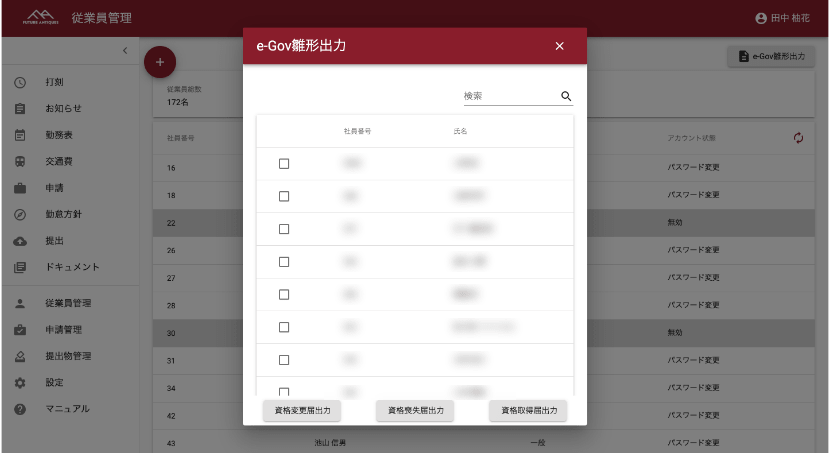
Task: Open the 勤怠方針 compass icon
Action: (x=20, y=215)
